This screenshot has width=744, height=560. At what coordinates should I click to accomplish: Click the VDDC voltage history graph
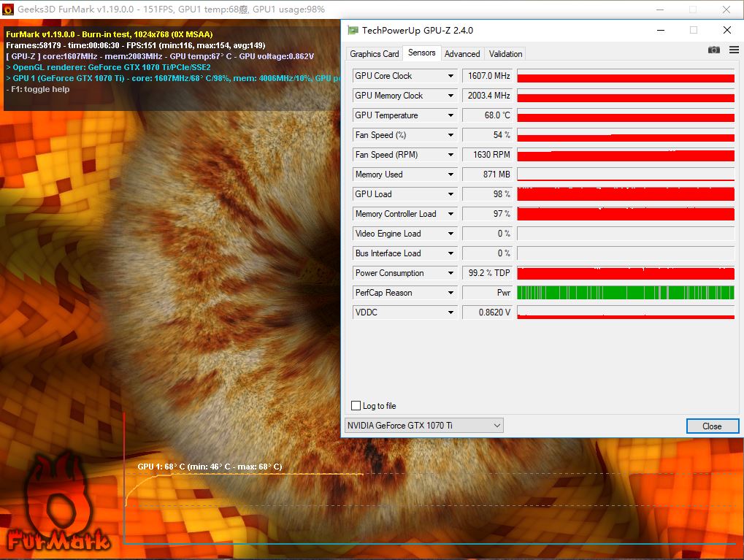[626, 312]
